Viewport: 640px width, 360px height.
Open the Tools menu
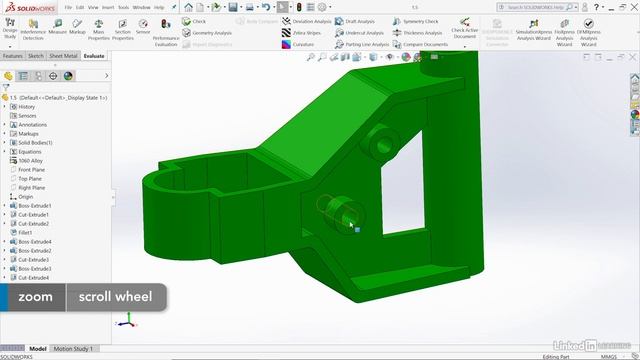[x=124, y=7]
